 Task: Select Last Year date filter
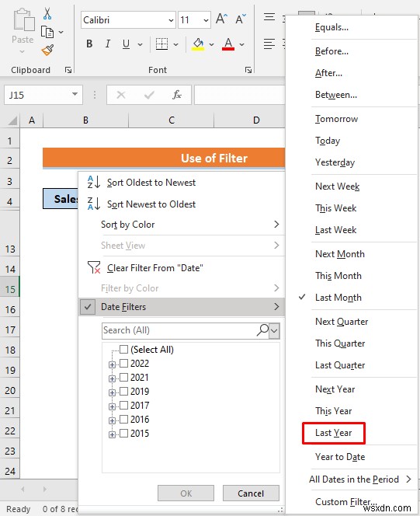tap(334, 433)
